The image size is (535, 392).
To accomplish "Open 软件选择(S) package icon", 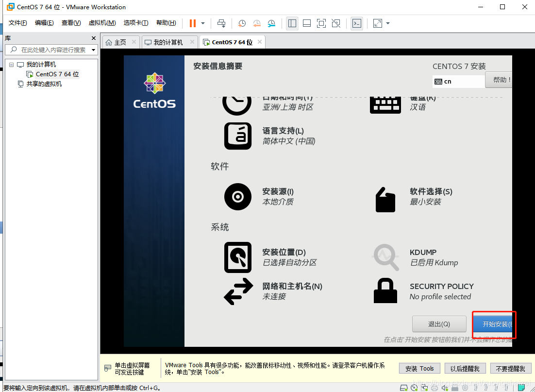I will pos(385,200).
